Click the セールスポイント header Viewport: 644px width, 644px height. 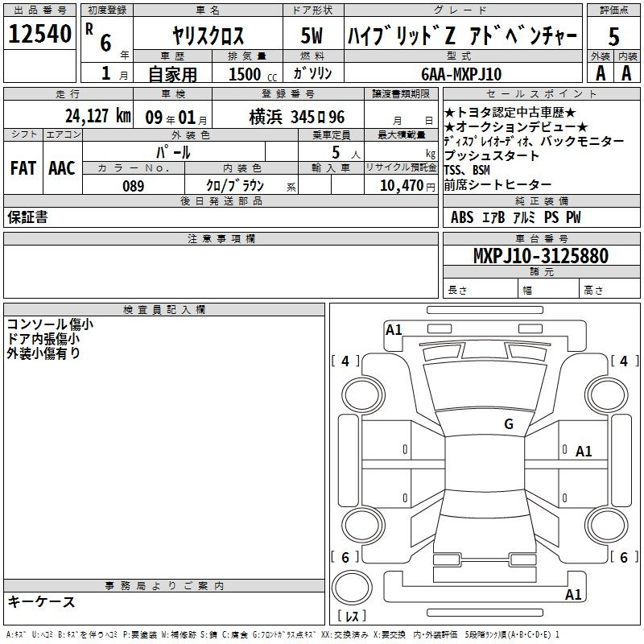click(x=541, y=93)
